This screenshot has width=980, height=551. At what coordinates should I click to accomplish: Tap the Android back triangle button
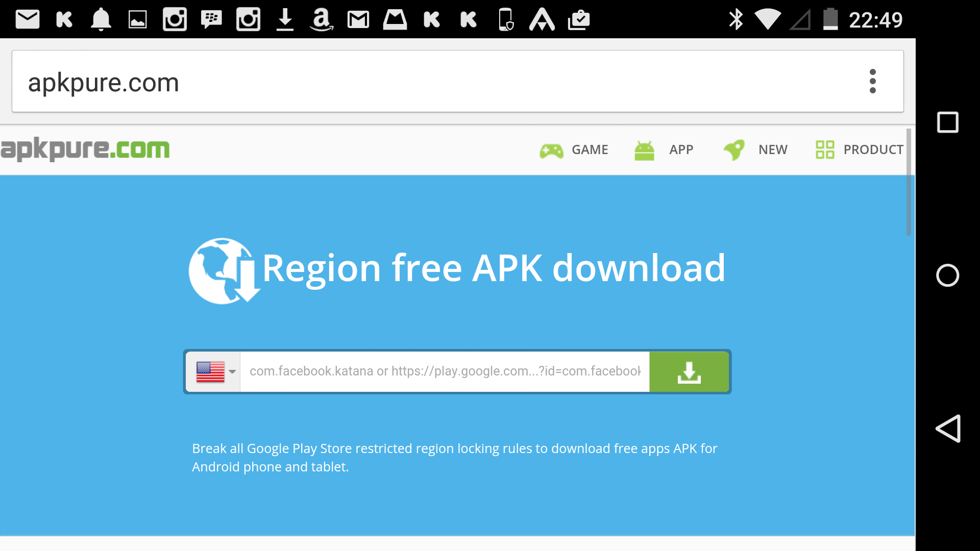click(948, 429)
